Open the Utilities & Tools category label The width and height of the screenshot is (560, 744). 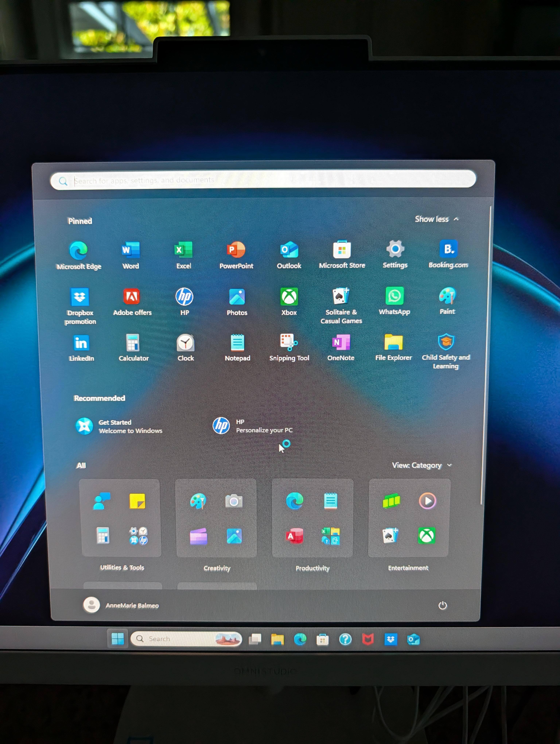pos(122,567)
